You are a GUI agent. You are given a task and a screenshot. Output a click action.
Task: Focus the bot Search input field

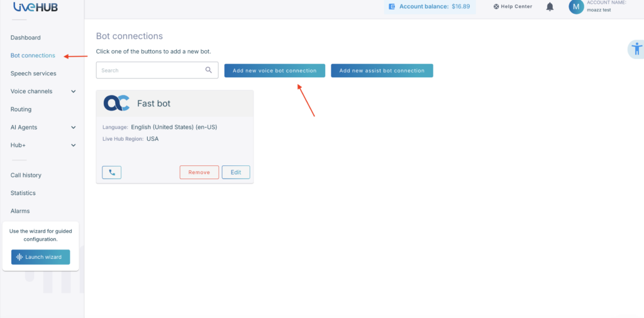[x=151, y=70]
